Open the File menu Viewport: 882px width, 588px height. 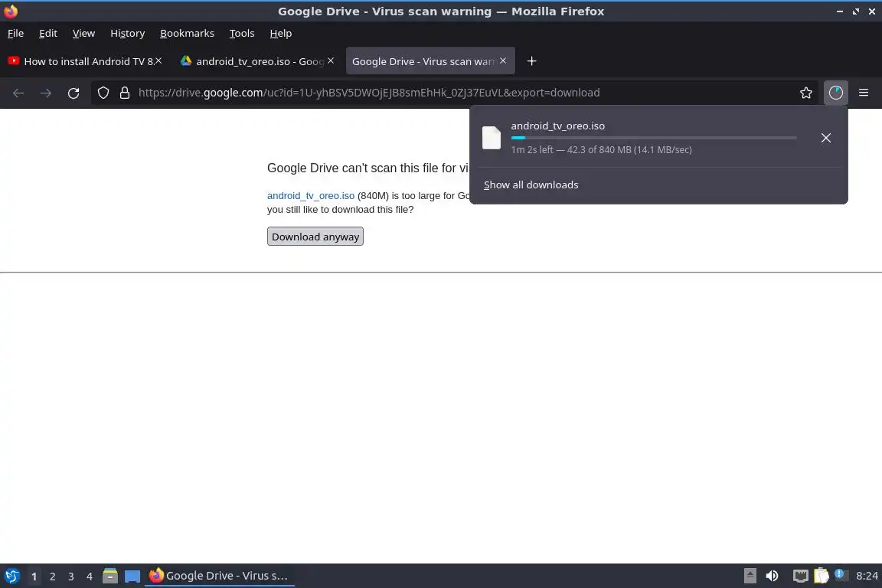16,33
